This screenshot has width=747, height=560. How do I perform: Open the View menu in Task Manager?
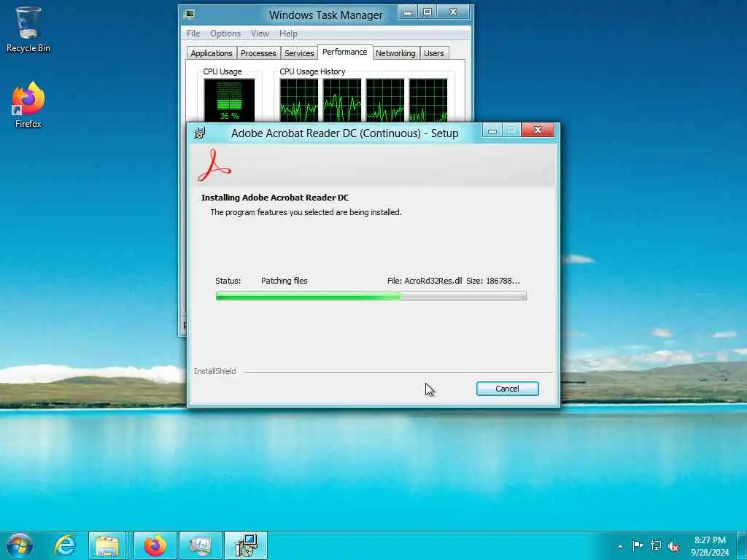pos(260,34)
